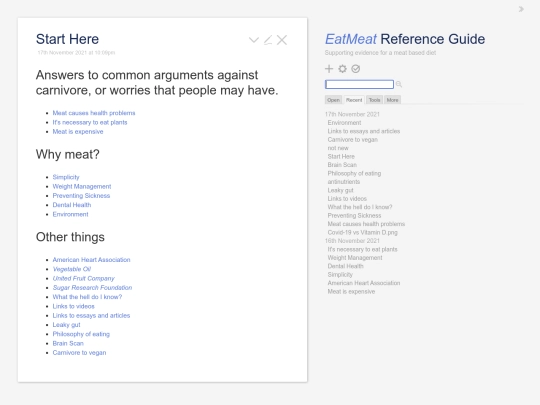540x405 pixels.
Task: Click the search magnifier icon
Action: (399, 84)
